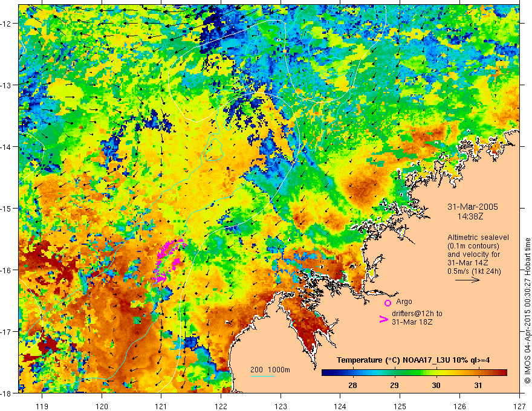Click the longitude axis label 126
The height and width of the screenshot is (411, 532).
coord(459,406)
